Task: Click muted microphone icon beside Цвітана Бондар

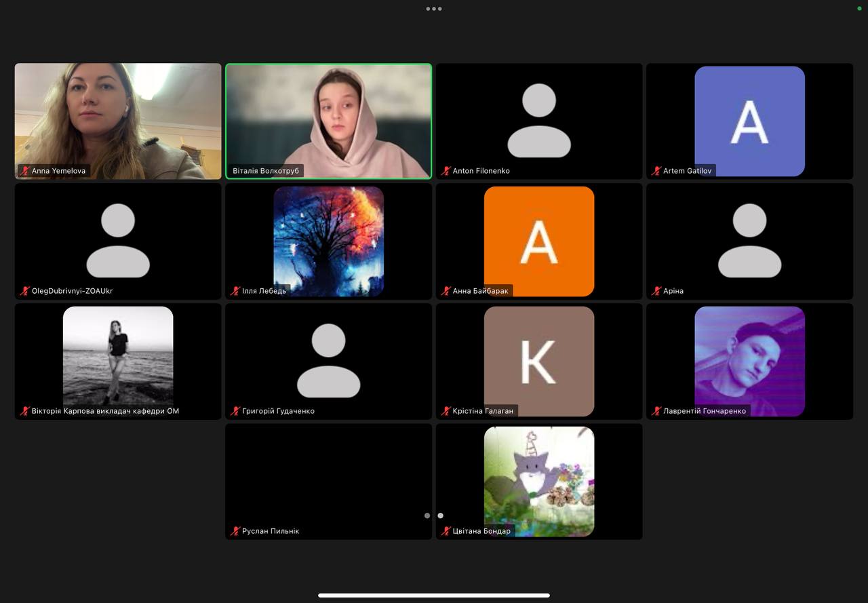Action: click(x=446, y=531)
